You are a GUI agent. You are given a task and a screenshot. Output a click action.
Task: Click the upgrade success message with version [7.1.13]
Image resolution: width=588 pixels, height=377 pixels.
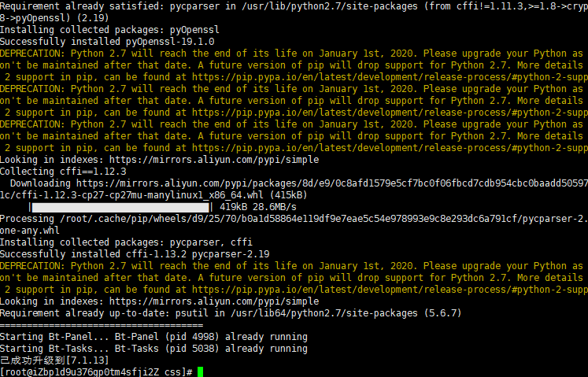click(54, 360)
